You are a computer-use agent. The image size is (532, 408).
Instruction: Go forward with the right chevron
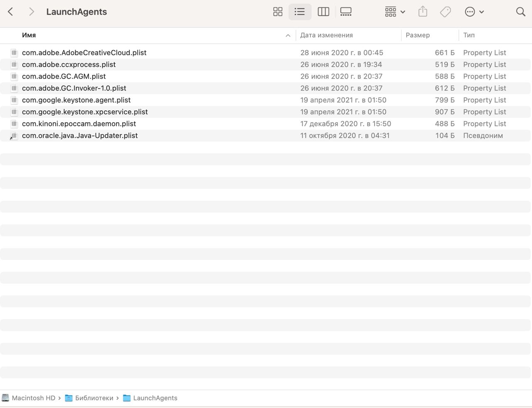click(x=32, y=12)
